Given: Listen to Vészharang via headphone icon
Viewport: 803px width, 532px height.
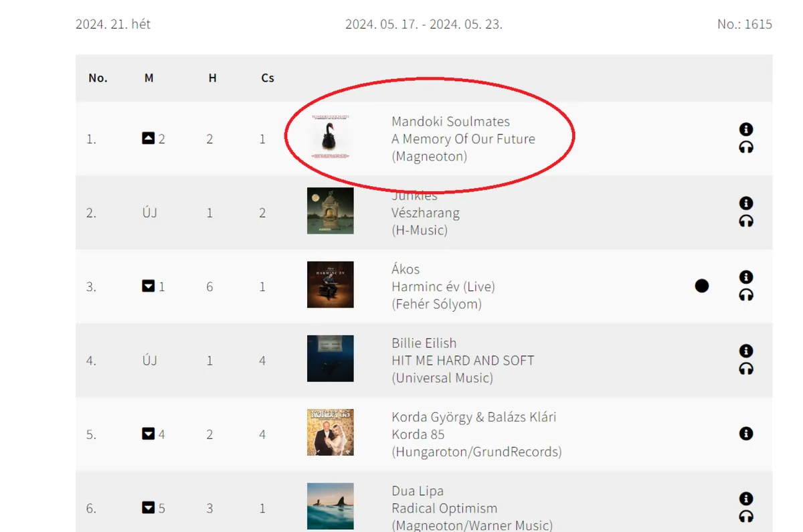Looking at the screenshot, I should (x=746, y=221).
